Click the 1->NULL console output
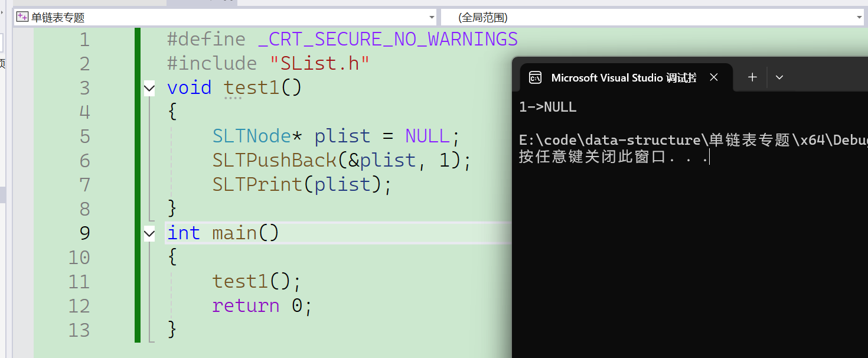Screen dimensions: 868x358 (548, 108)
